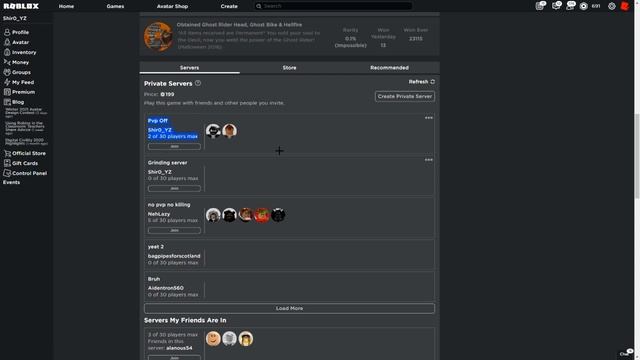640x360 pixels.
Task: Open the Digital Civility 2020 Highlights blog post
Action: 26,141
